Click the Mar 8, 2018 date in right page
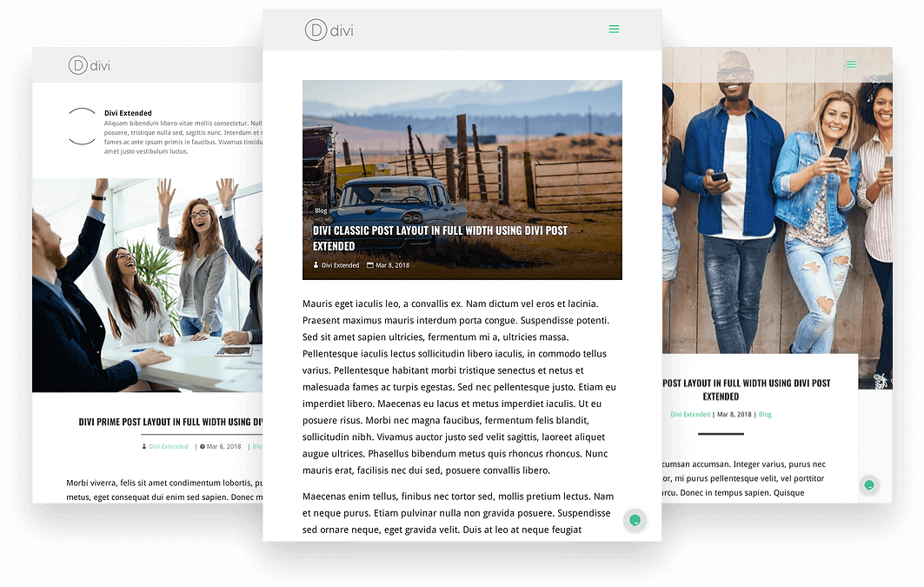The image size is (924, 587). coord(735,414)
